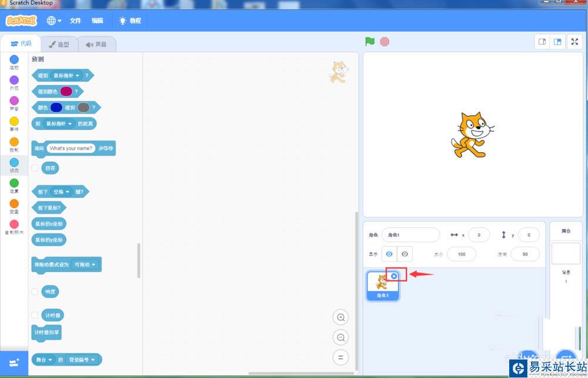
Task: Click the blue color swatch in 颜色 碰到 block
Action: tap(56, 108)
